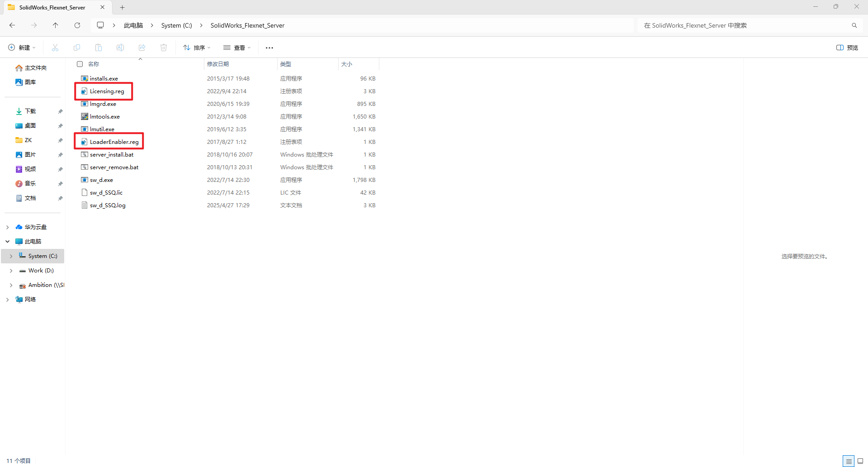Viewport: 868px width, 467px height.
Task: Focus the search box for SolidWorks_Flexnet_Server
Action: pyautogui.click(x=744, y=25)
